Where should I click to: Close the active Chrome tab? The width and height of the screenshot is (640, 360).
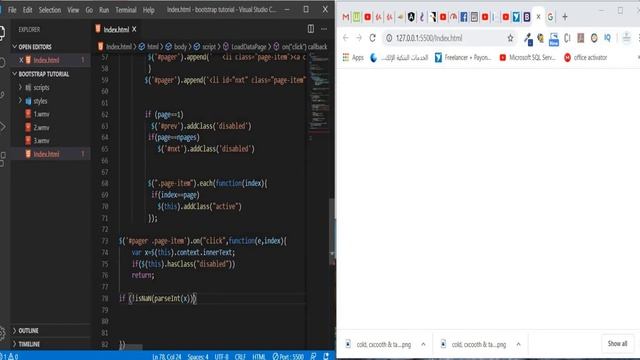coord(538,17)
